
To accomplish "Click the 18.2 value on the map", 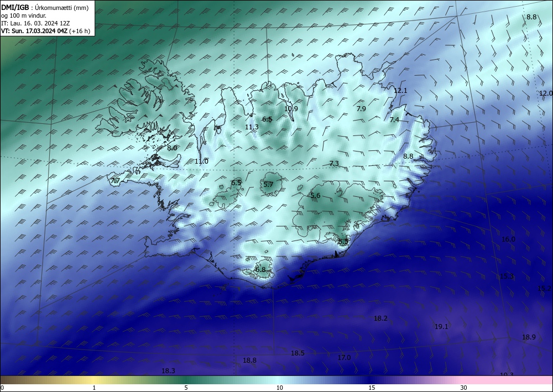I will click(380, 318).
